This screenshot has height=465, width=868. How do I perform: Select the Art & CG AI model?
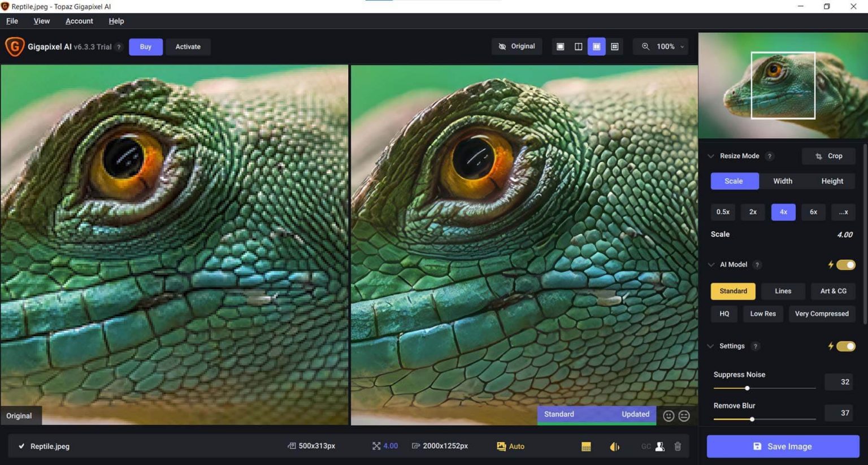[834, 291]
